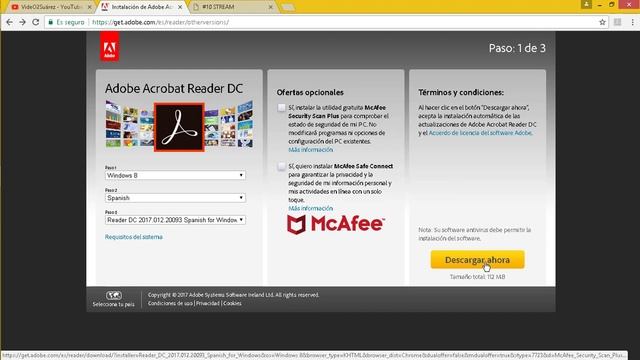The width and height of the screenshot is (640, 360).
Task: Click the Ofertas opcionales heading
Action: pyautogui.click(x=310, y=92)
